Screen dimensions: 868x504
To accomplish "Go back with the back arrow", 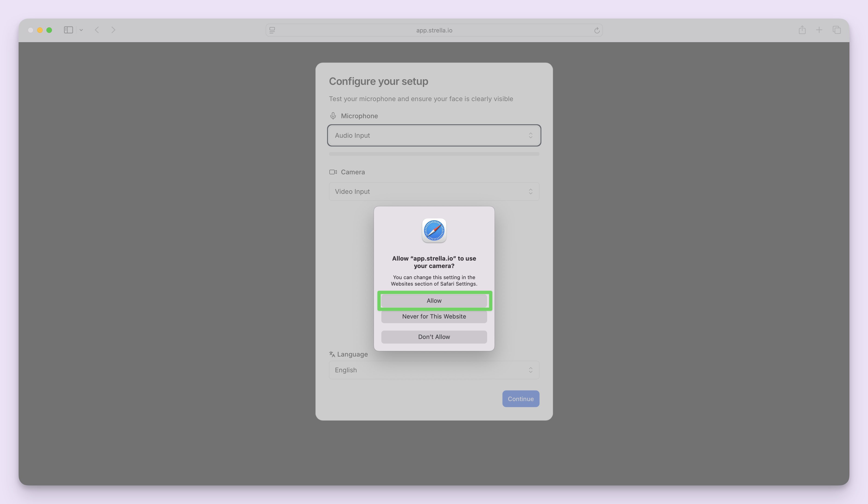I will (x=97, y=30).
